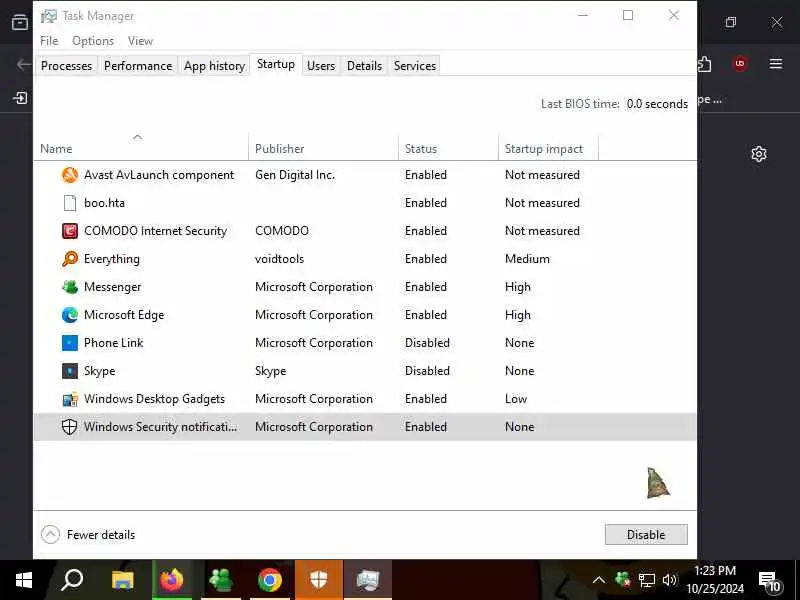Click the Microsoft Edge startup icon
The image size is (800, 600).
70,315
